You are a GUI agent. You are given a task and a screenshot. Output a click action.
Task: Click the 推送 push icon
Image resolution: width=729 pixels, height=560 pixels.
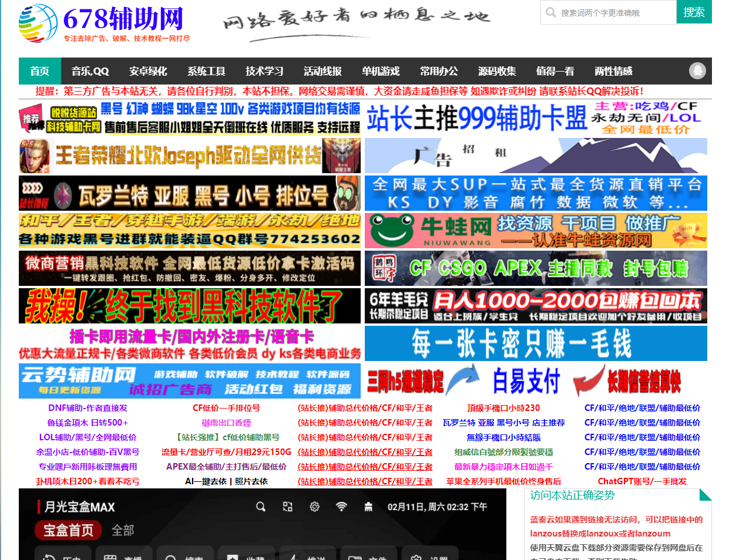click(308, 554)
